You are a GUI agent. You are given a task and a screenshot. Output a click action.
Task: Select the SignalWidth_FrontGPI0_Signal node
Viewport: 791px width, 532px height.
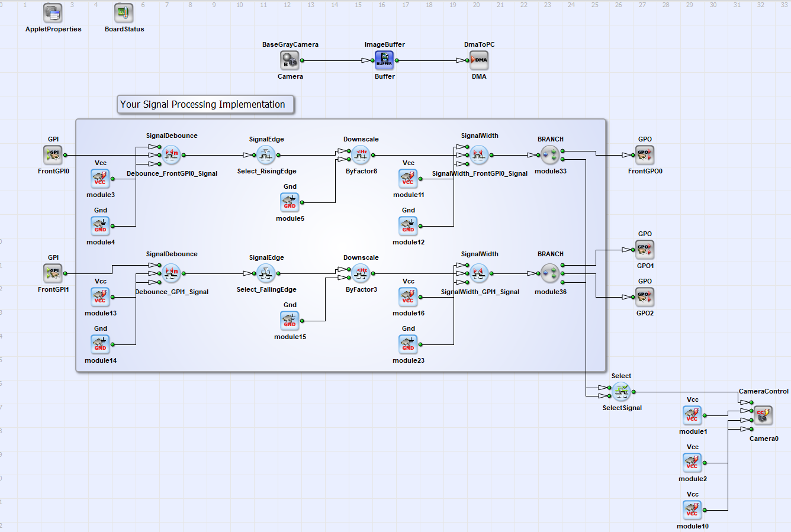[x=480, y=155]
